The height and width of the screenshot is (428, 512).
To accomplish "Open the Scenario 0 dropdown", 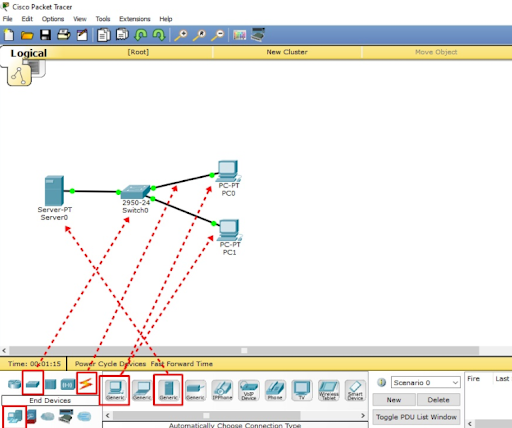I will click(x=426, y=382).
